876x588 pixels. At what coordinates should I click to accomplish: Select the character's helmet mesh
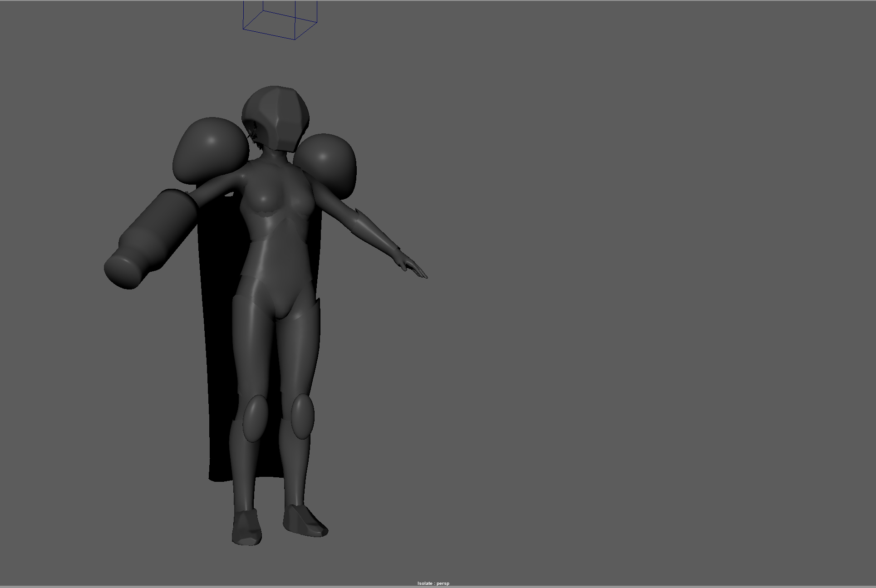(275, 118)
